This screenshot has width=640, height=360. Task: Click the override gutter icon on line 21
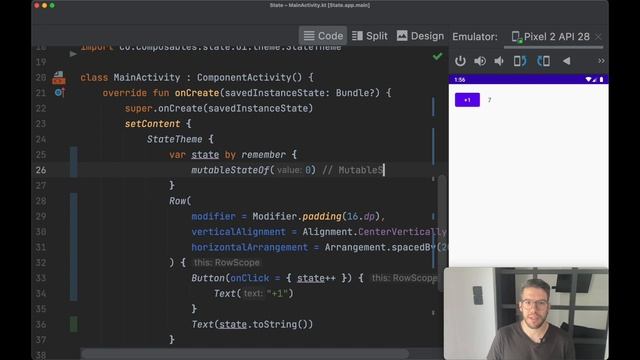tap(60, 93)
